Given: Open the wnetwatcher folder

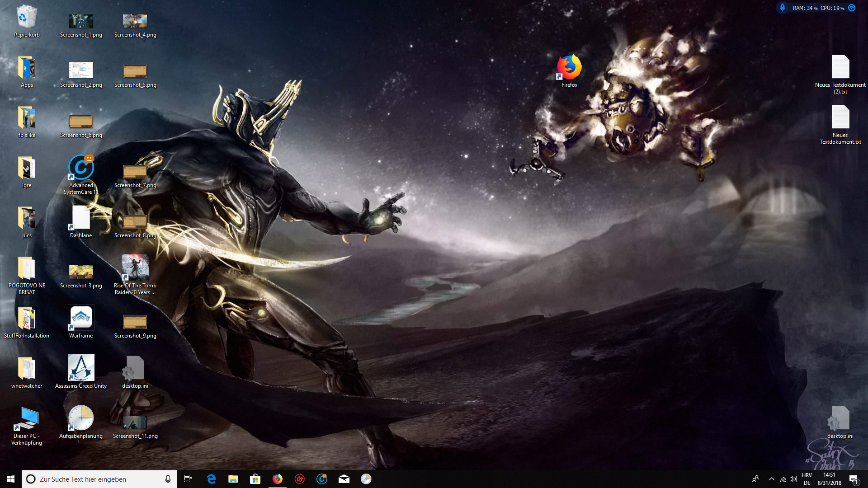Looking at the screenshot, I should pyautogui.click(x=27, y=372).
